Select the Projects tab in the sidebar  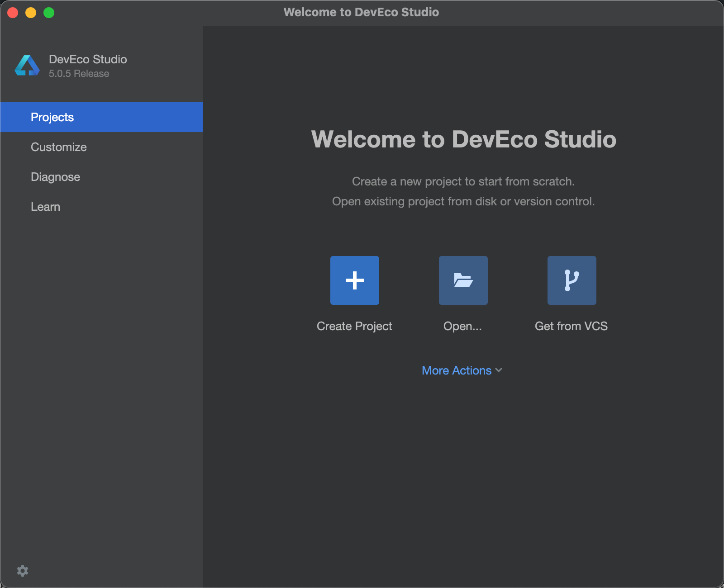click(52, 117)
